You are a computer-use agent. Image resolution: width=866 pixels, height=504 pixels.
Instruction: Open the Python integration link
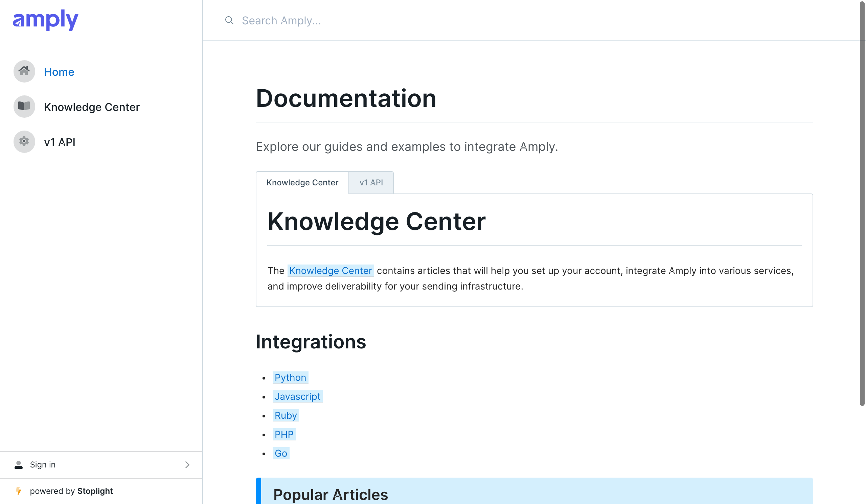pyautogui.click(x=290, y=377)
